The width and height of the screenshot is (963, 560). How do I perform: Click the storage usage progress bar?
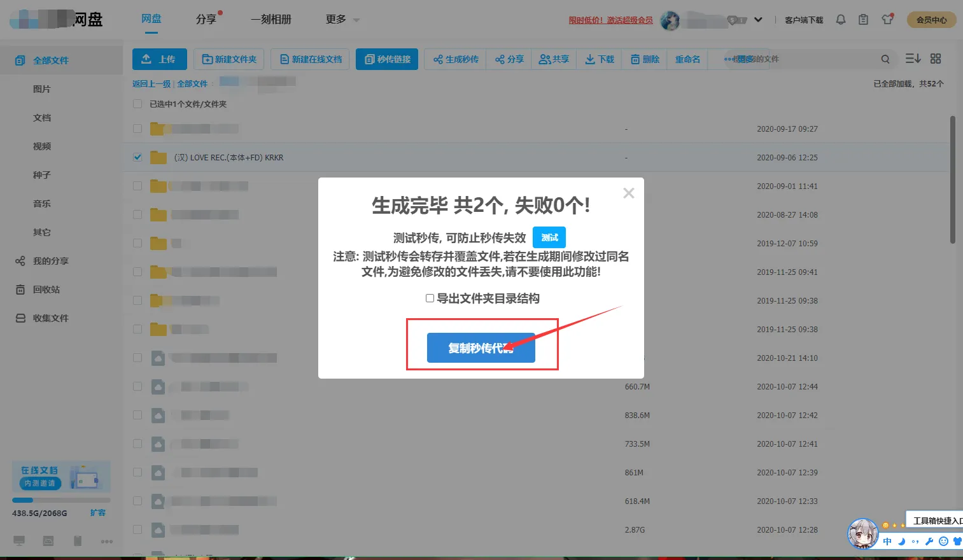pos(60,499)
